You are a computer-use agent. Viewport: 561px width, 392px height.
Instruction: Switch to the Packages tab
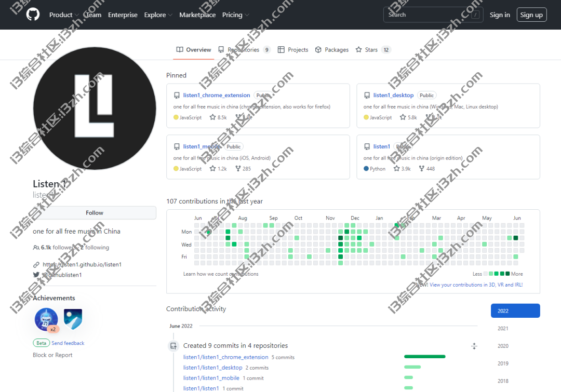(x=331, y=50)
